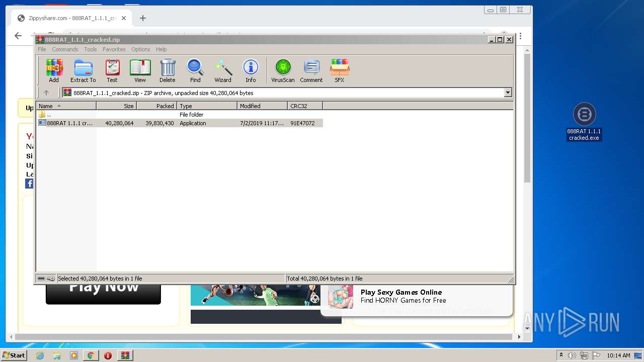
Task: Open Windows Media Player taskbar icon
Action: point(74,355)
